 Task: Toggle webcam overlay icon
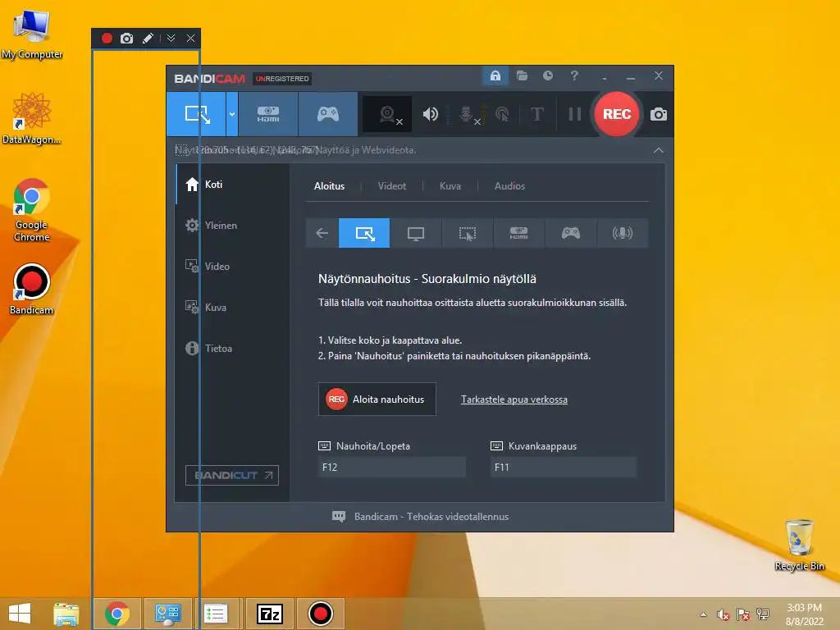point(388,114)
